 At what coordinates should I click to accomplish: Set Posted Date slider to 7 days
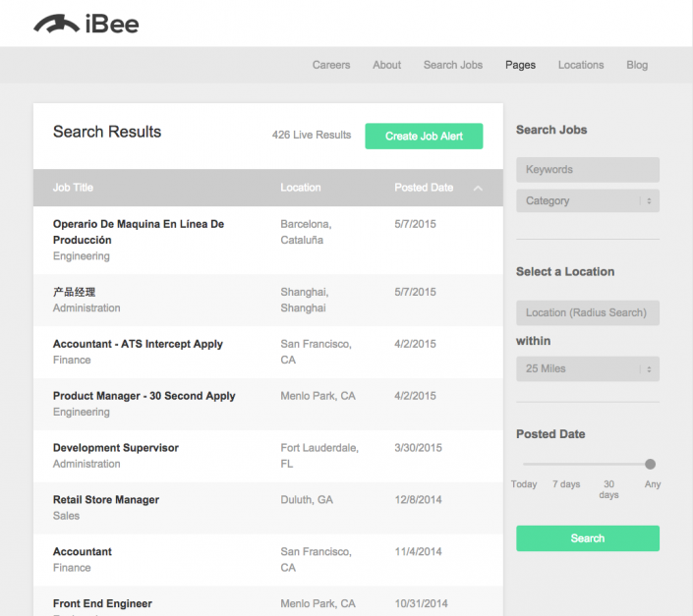pyautogui.click(x=566, y=464)
